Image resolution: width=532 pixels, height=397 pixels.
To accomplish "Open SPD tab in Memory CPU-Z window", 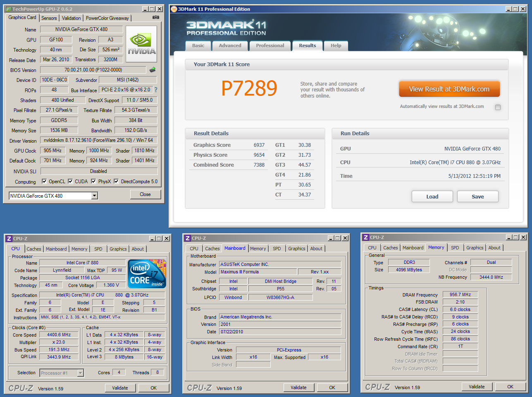I will point(455,248).
